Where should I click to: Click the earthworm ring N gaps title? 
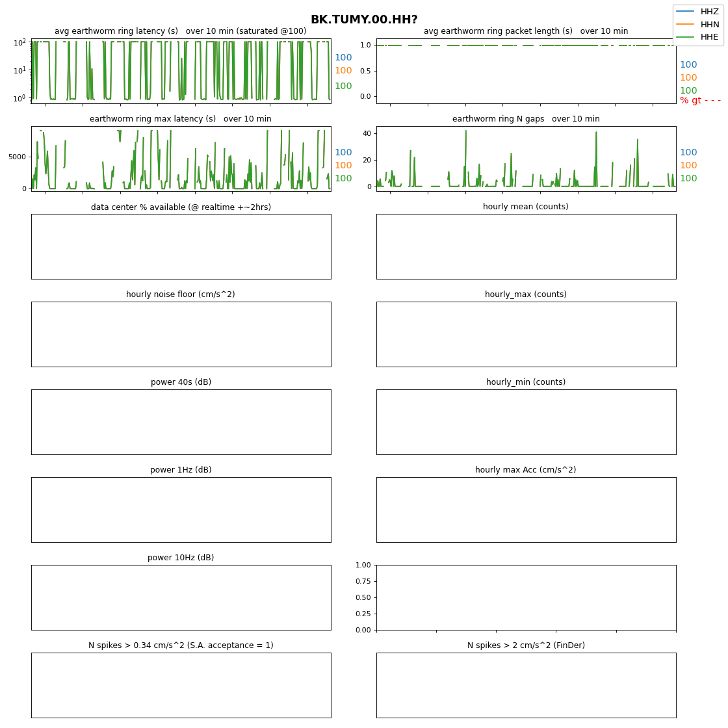pyautogui.click(x=526, y=119)
